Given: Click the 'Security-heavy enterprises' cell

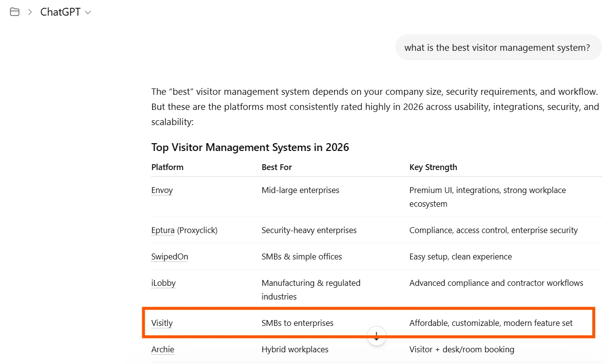Looking at the screenshot, I should [x=309, y=230].
